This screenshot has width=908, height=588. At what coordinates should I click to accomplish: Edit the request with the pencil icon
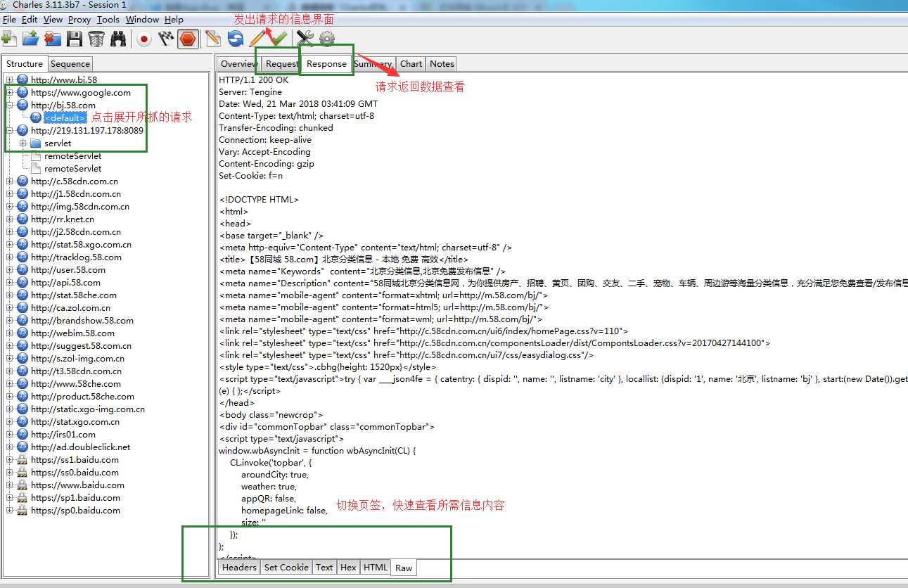(257, 39)
